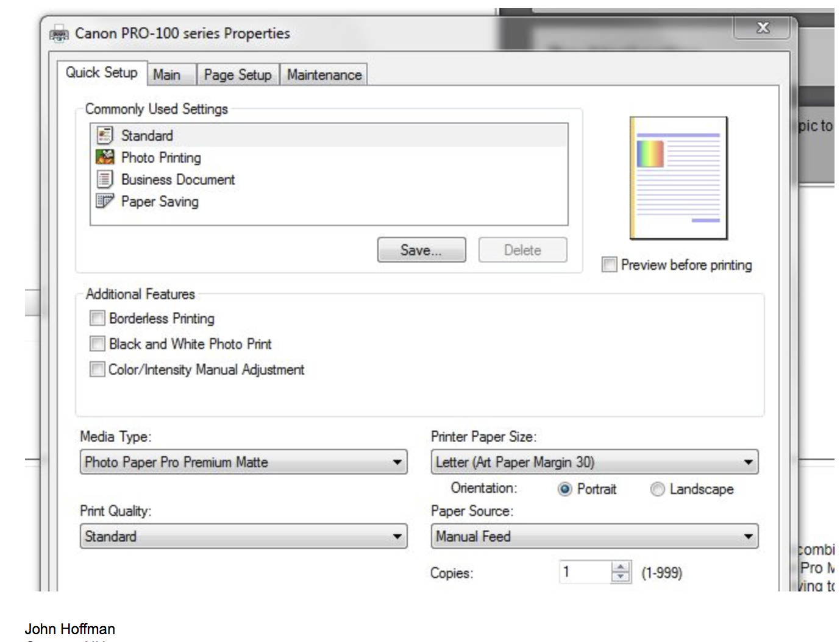The height and width of the screenshot is (642, 840).
Task: Click the Save... button
Action: [421, 250]
